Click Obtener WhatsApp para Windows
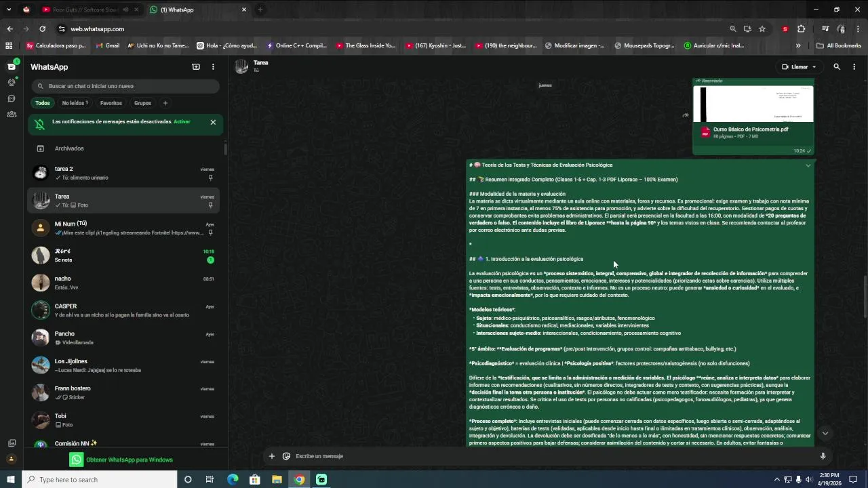This screenshot has height=488, width=868. pos(121,460)
